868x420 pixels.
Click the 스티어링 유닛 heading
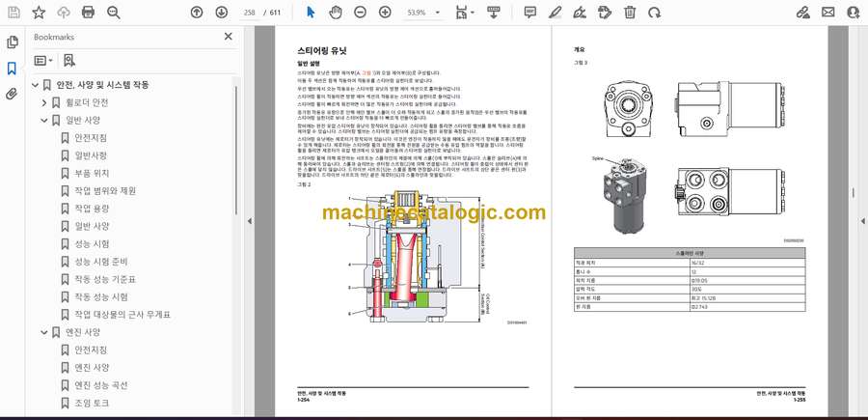(x=321, y=51)
